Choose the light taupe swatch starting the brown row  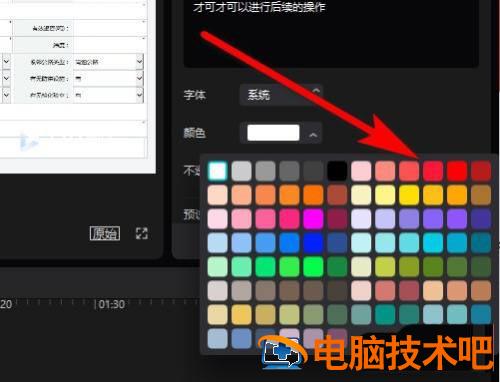click(x=217, y=291)
